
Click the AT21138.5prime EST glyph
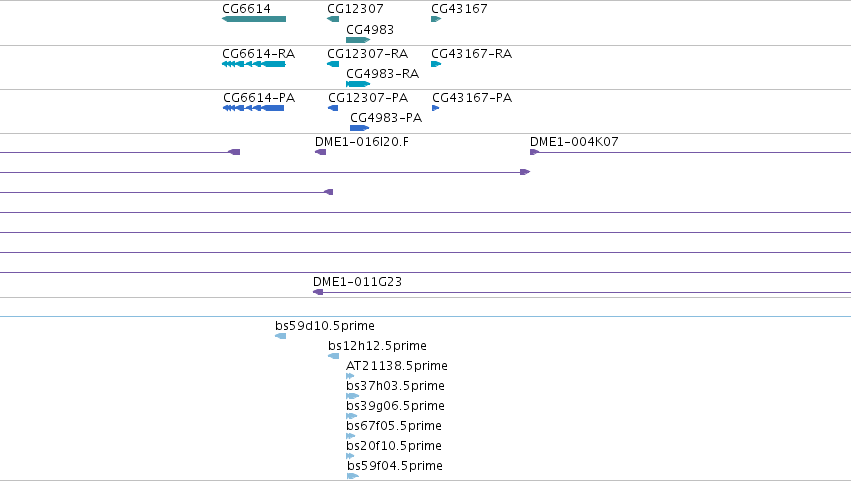click(x=351, y=376)
